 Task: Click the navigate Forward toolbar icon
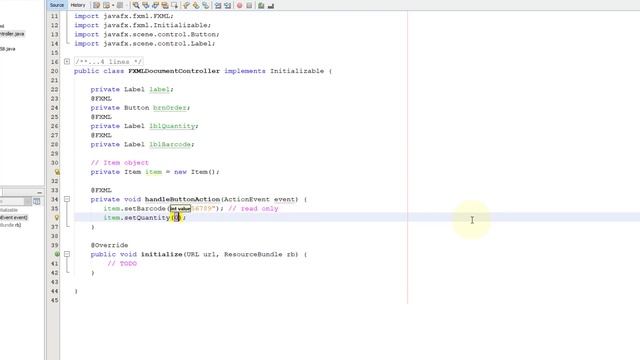pos(120,5)
